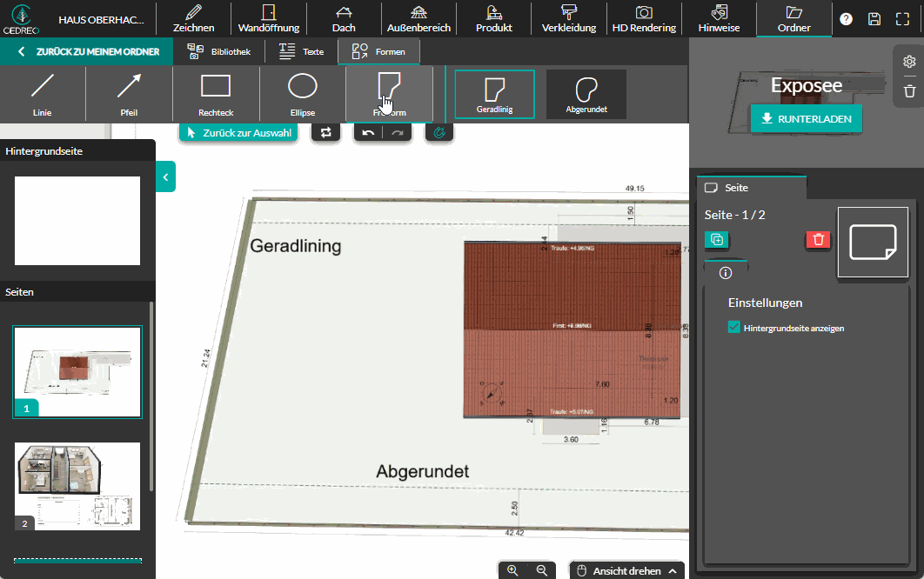The width and height of the screenshot is (924, 579).
Task: Delete page with red trash button
Action: tap(818, 240)
